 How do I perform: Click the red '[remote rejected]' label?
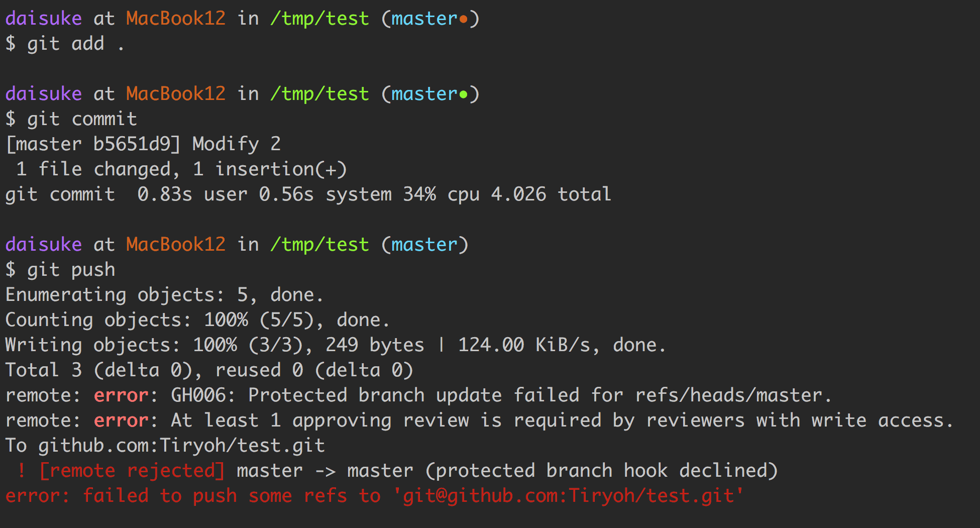[x=132, y=471]
